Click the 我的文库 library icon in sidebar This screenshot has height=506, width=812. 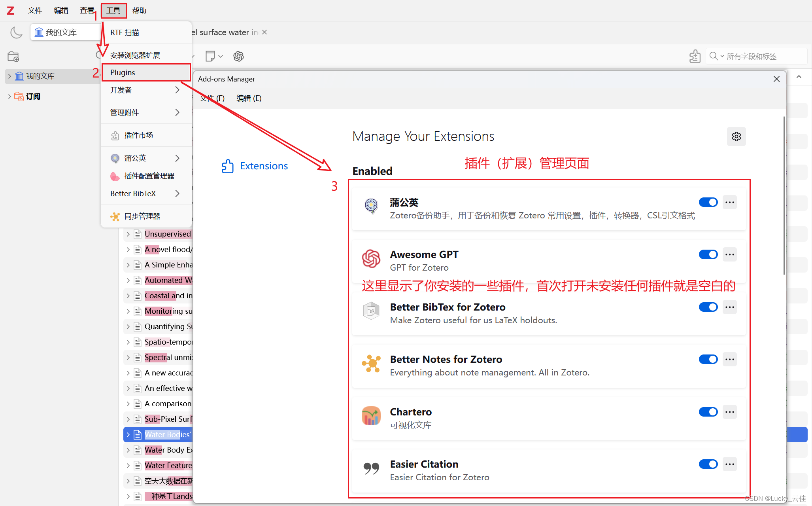coord(19,76)
